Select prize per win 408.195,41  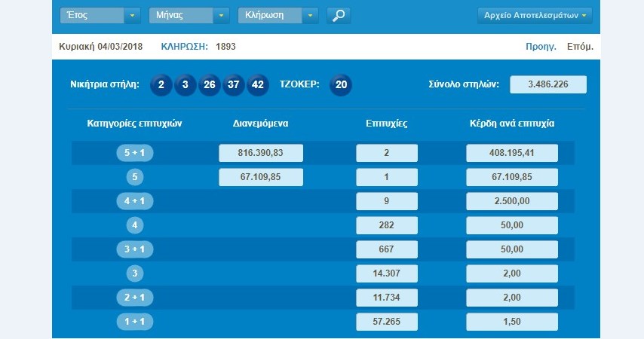[512, 153]
